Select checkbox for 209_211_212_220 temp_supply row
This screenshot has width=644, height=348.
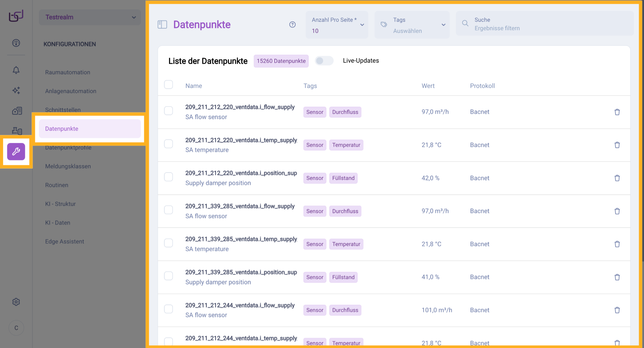[x=168, y=144]
